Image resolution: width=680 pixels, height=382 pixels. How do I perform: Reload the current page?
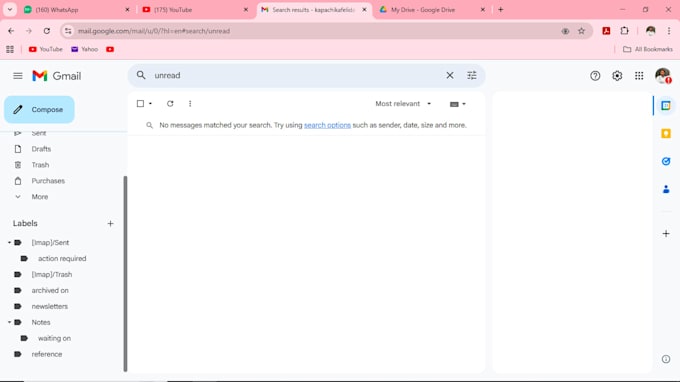[47, 31]
